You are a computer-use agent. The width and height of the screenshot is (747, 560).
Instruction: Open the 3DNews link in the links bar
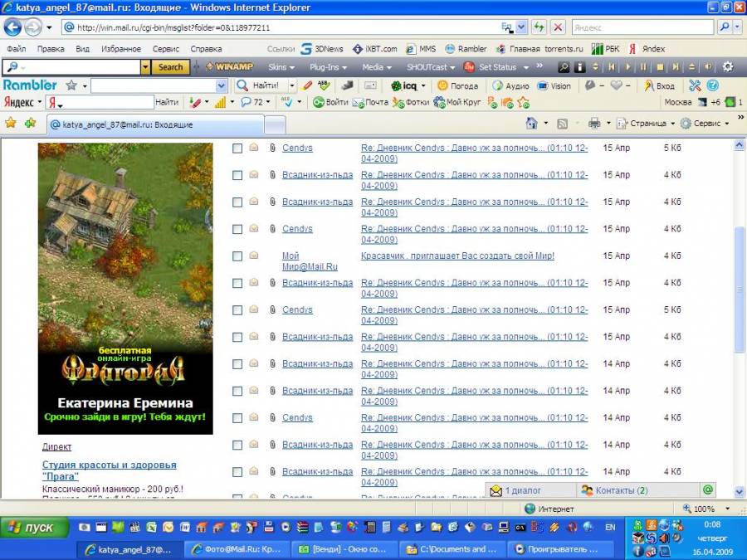322,49
